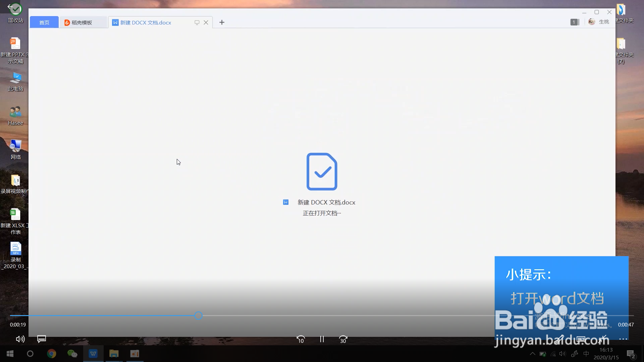Open the 稻壳模板 tab
644x362 pixels.
(x=82, y=22)
